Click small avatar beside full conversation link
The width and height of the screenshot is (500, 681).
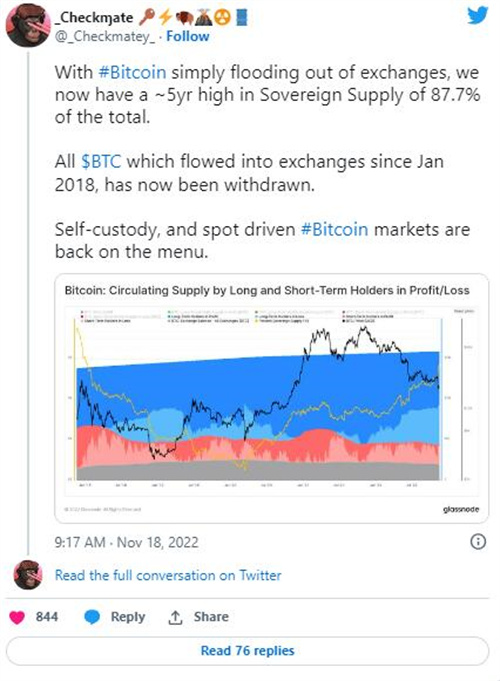[28, 575]
